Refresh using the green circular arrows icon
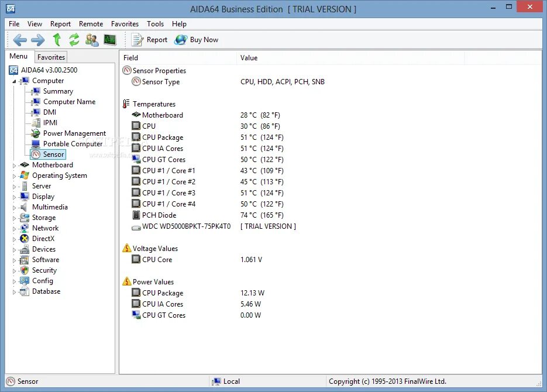The height and width of the screenshot is (392, 547). tap(74, 40)
